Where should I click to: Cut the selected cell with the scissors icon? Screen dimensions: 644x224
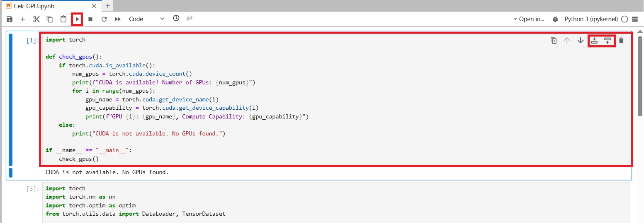[36, 19]
